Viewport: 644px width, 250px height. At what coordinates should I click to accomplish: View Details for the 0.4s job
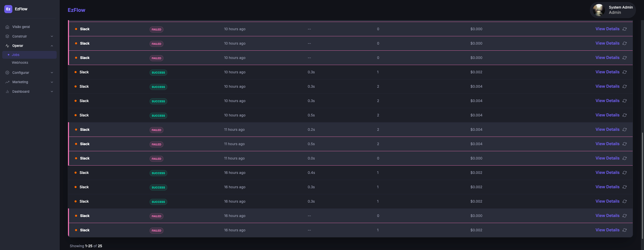[607, 172]
